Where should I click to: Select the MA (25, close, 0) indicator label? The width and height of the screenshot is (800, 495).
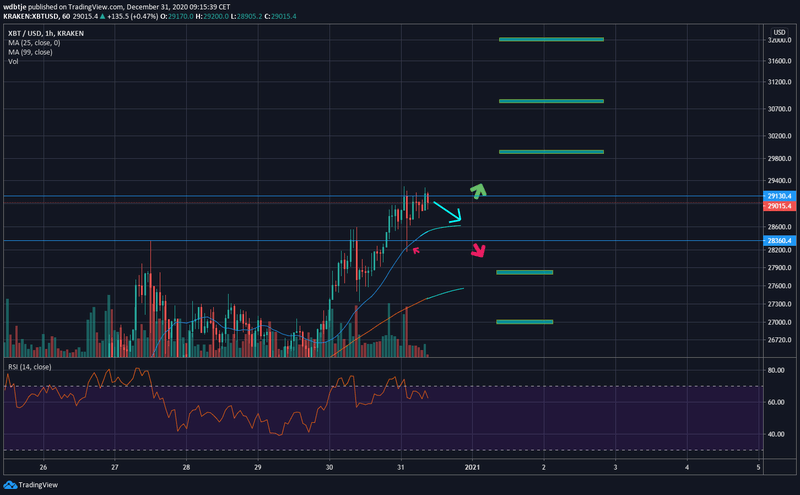(x=34, y=43)
